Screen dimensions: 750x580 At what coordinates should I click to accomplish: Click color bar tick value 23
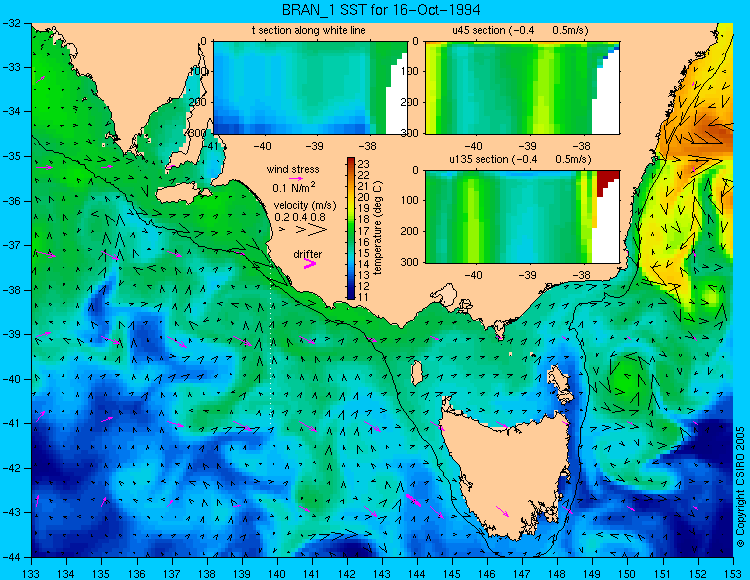(x=364, y=164)
